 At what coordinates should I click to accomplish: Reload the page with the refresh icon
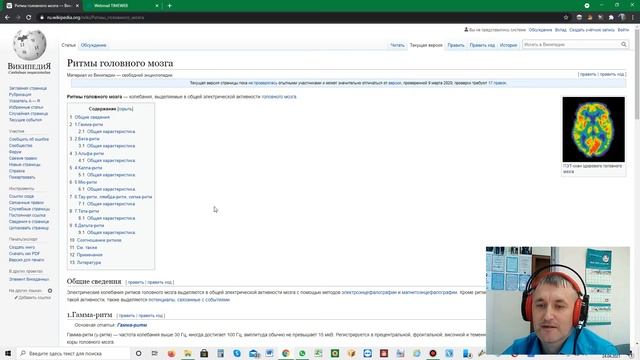click(29, 18)
